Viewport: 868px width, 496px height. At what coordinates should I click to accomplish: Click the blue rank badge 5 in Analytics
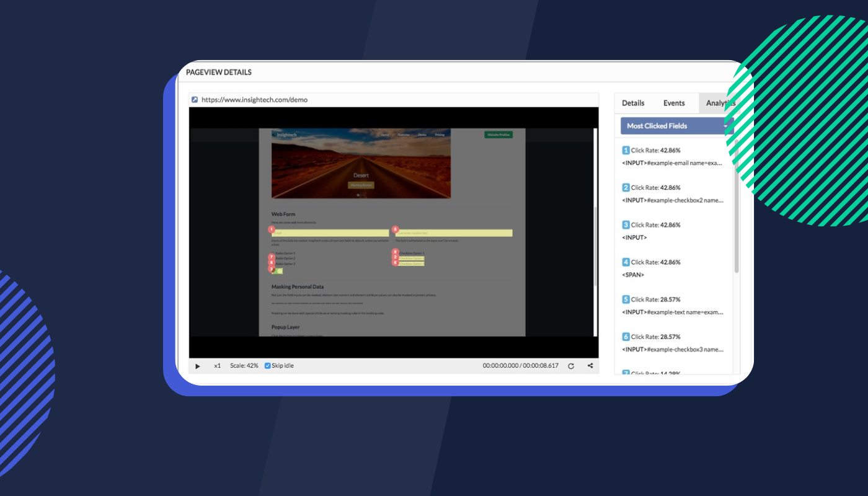pos(626,299)
